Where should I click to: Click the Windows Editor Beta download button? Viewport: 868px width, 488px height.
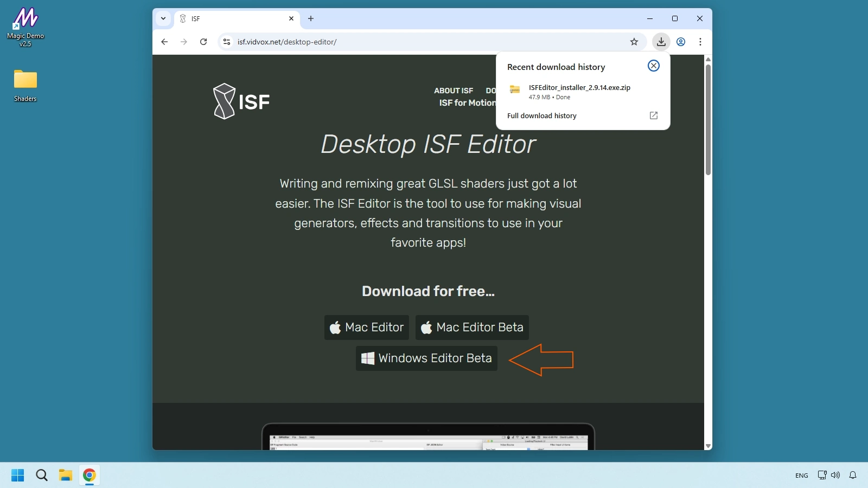point(426,358)
